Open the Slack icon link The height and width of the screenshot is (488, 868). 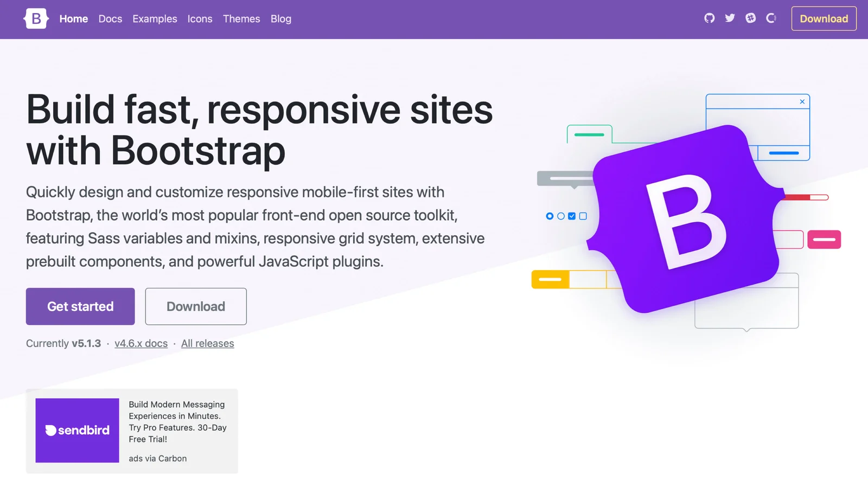pos(750,18)
